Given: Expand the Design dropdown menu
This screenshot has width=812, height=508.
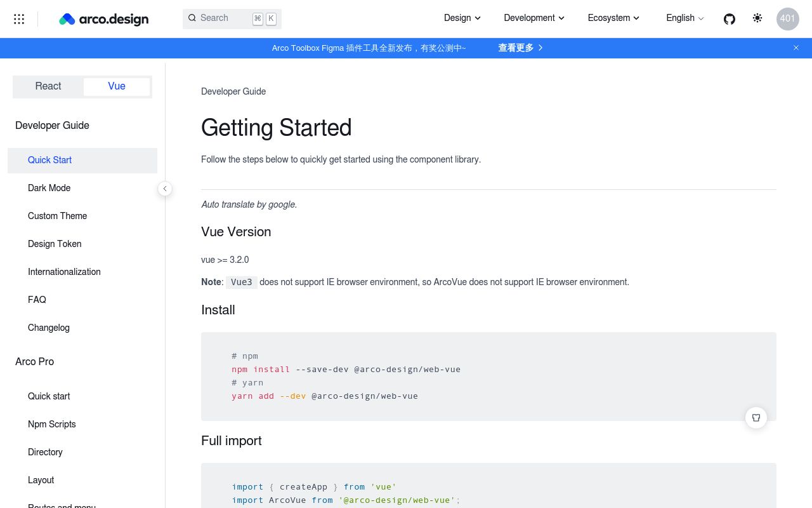Looking at the screenshot, I should (462, 18).
